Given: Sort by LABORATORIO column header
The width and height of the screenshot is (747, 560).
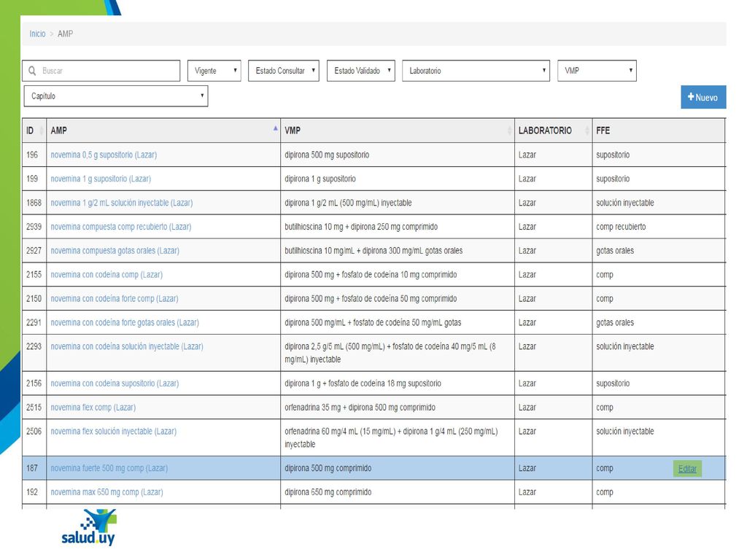Looking at the screenshot, I should (x=553, y=131).
